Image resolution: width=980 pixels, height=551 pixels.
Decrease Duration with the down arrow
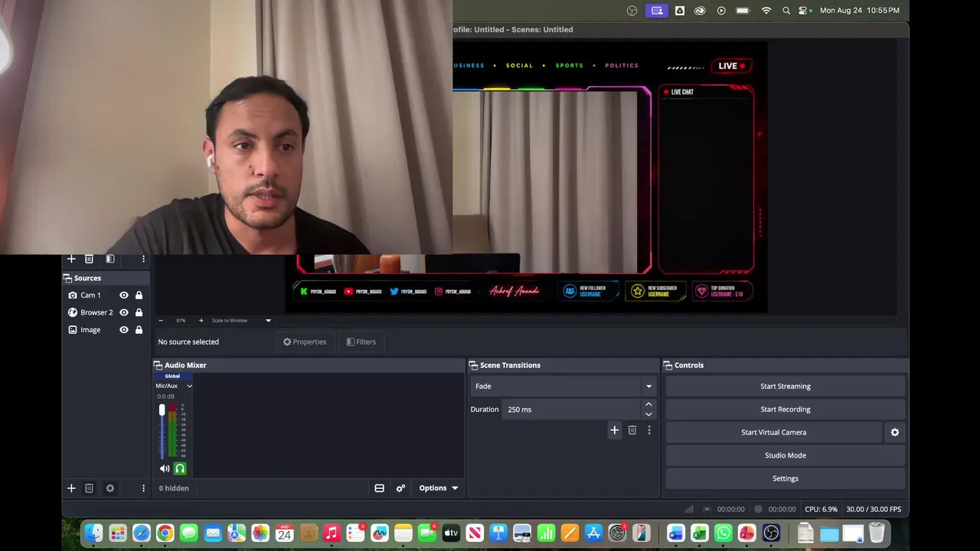point(648,414)
